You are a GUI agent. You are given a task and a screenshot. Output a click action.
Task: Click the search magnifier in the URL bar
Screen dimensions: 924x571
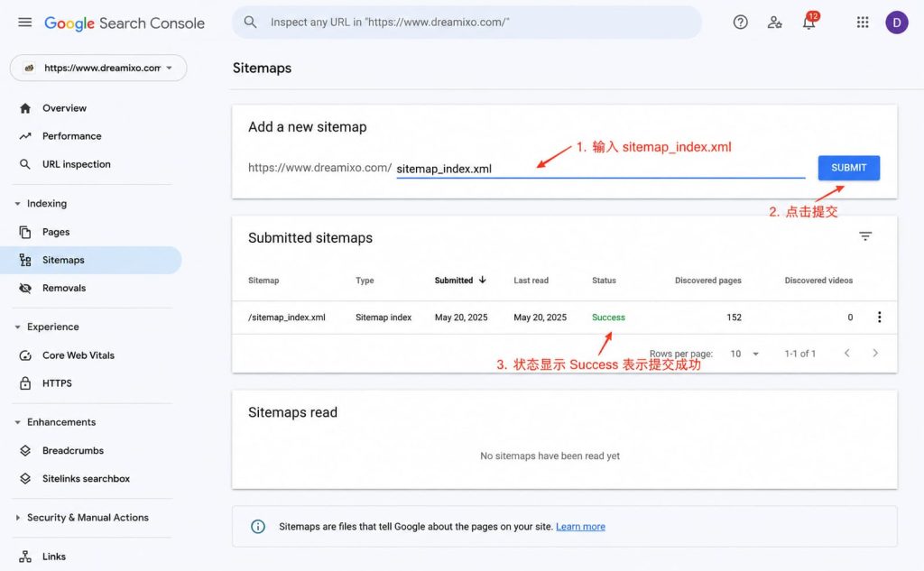[x=250, y=23]
